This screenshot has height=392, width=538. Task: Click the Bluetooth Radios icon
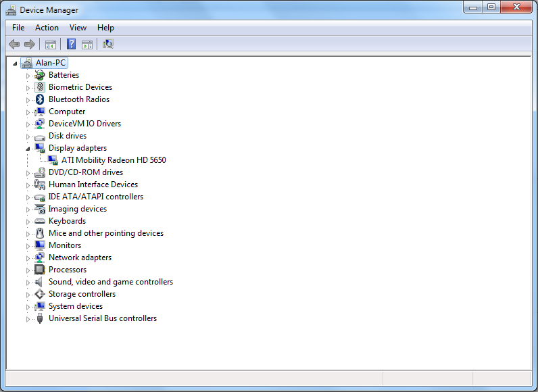[40, 99]
